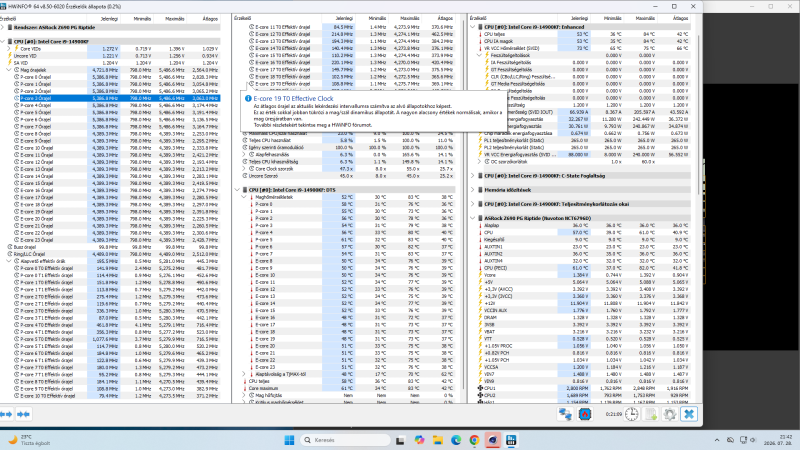The image size is (800, 450).
Task: Collapse the CPU [#0] DTS group
Action: [x=237, y=190]
